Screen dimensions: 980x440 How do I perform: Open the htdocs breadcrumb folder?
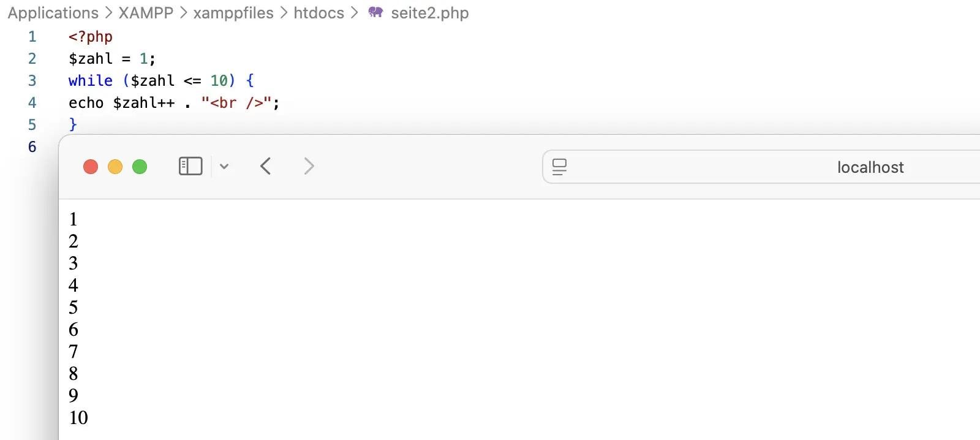pyautogui.click(x=318, y=13)
